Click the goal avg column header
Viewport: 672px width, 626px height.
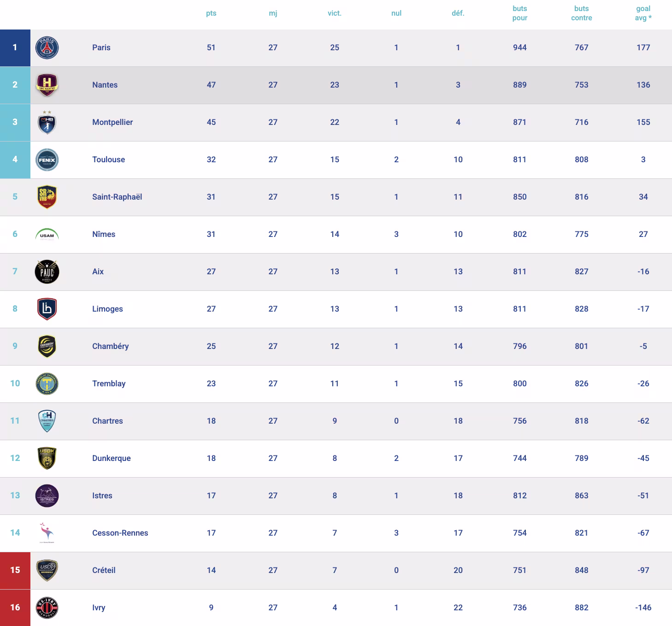(x=643, y=13)
